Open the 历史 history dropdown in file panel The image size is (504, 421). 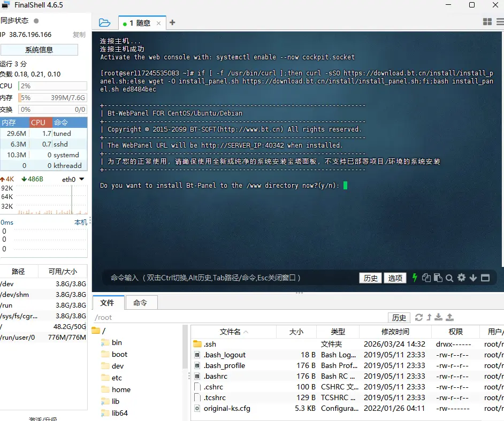[399, 317]
